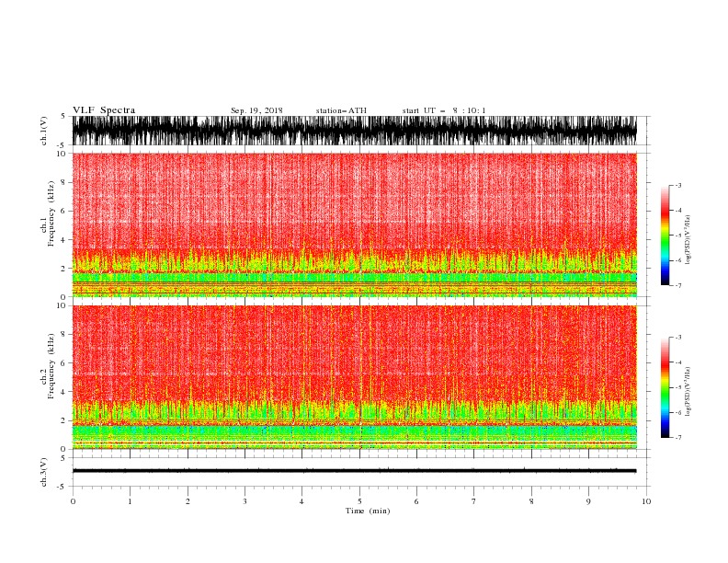Click the ch.2 spectrogram "8" kHz tick label

tap(63, 335)
